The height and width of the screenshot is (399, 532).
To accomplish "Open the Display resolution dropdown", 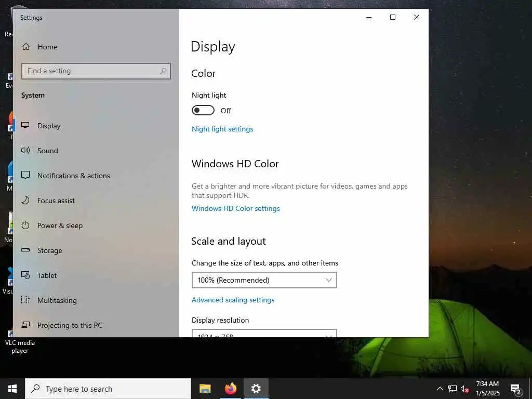I will [x=264, y=333].
